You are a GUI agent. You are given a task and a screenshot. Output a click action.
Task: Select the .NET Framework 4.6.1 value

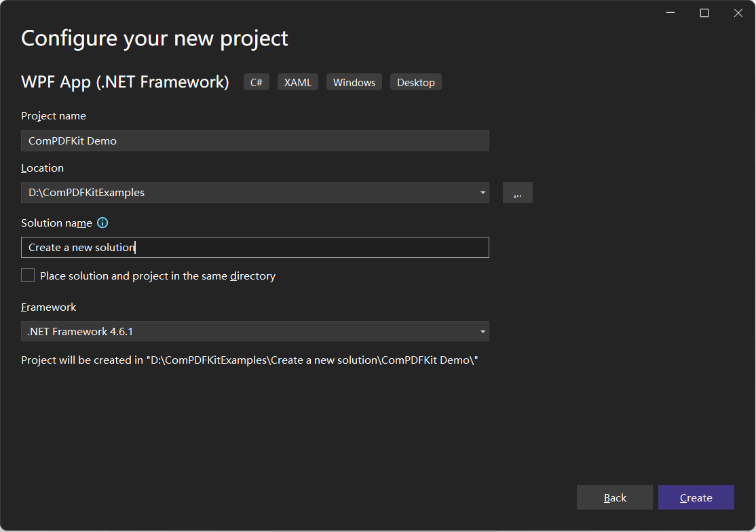coord(80,332)
